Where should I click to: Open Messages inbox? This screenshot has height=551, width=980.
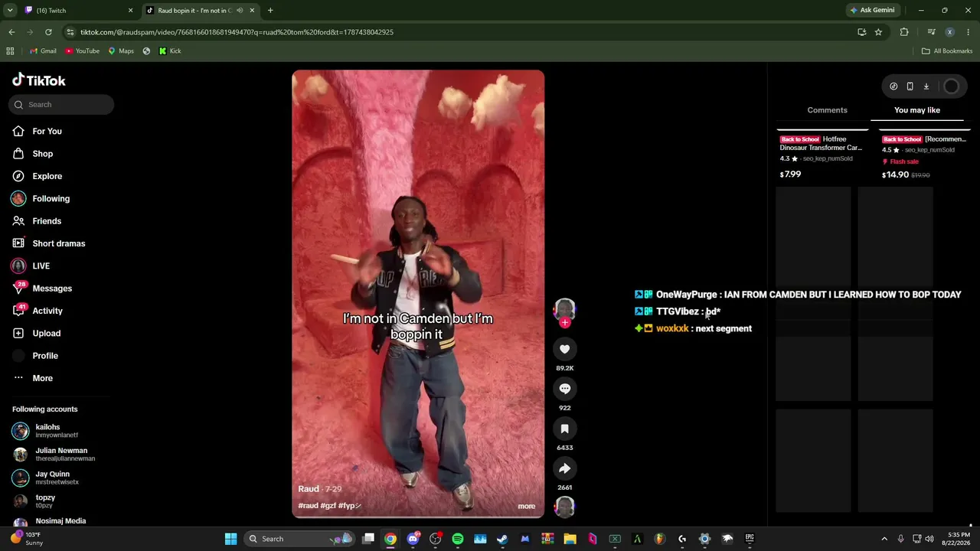point(51,289)
